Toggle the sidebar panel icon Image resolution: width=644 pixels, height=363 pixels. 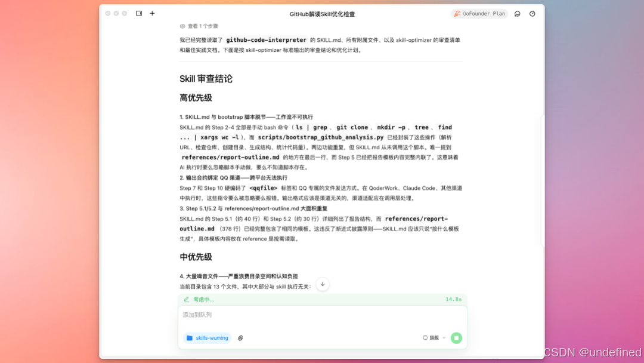point(139,13)
